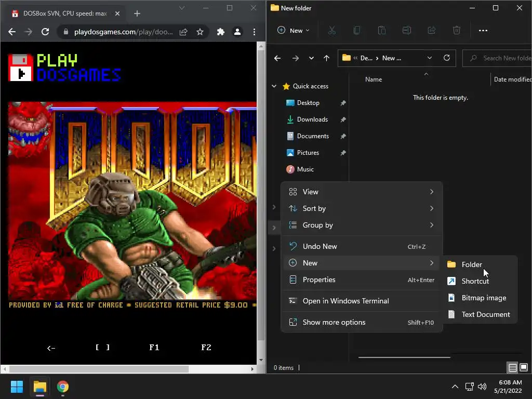Select Undo New from context menu

(362, 246)
